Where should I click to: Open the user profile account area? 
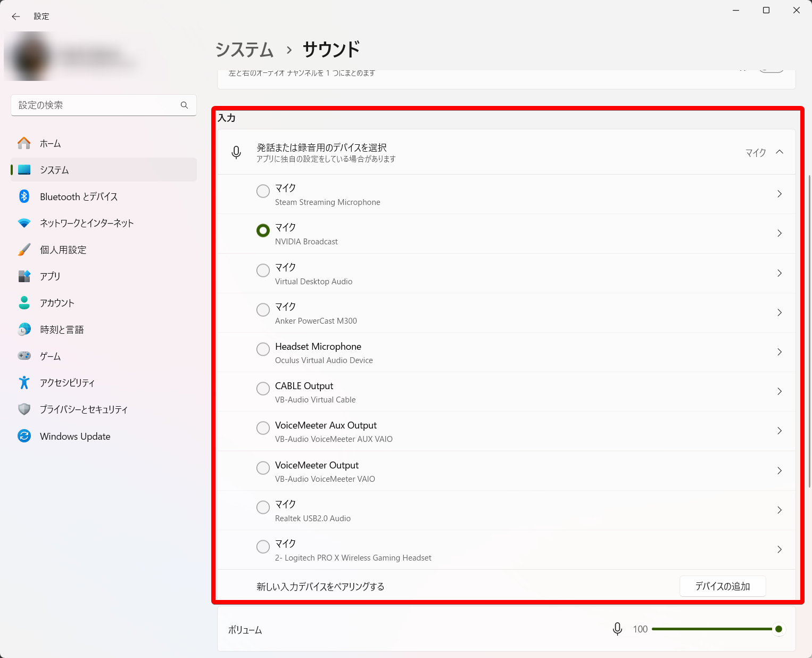85,56
